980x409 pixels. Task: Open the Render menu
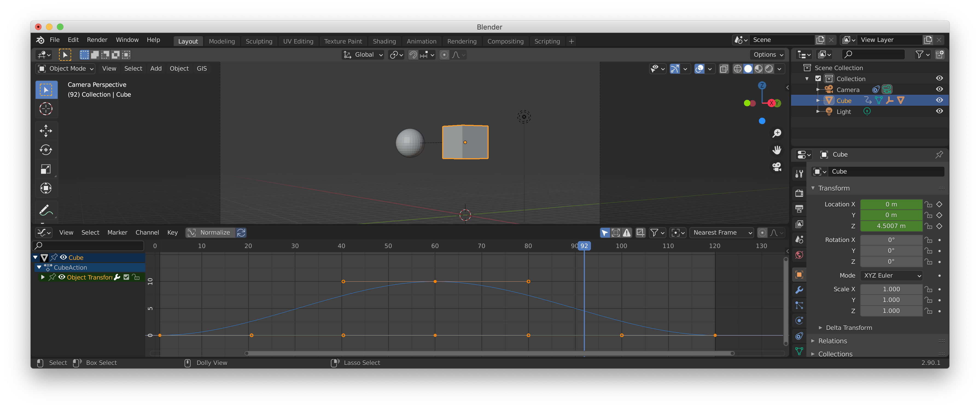97,40
